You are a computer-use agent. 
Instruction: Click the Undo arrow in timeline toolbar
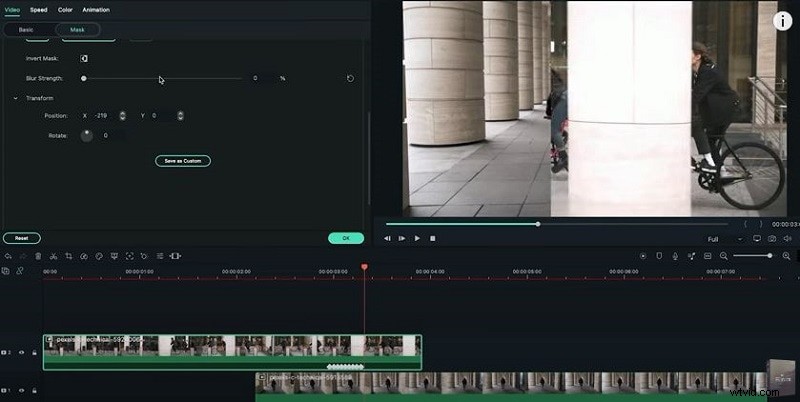pos(8,256)
